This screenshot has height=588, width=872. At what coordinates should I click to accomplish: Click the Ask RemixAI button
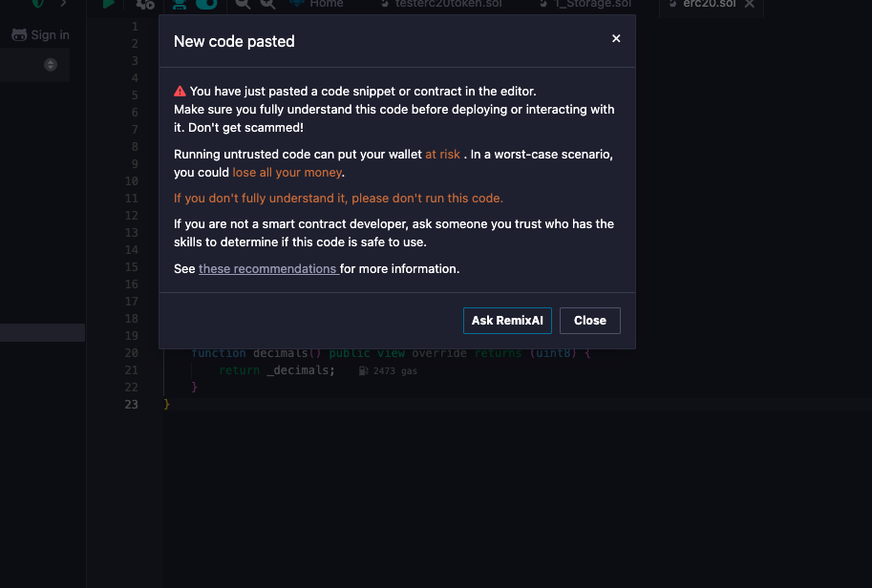coord(507,321)
